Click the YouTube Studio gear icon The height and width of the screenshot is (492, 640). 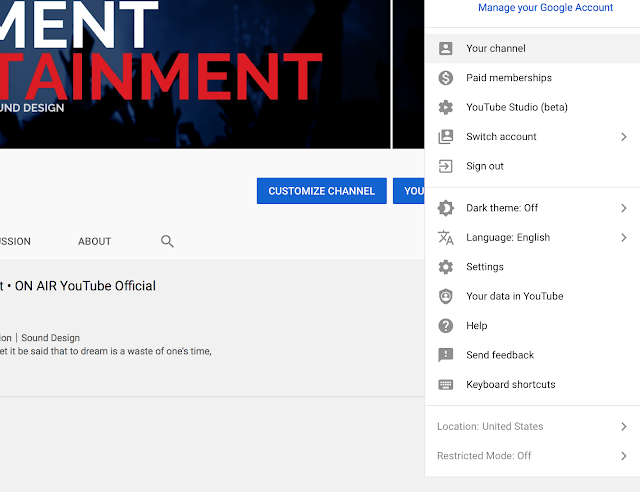(445, 107)
